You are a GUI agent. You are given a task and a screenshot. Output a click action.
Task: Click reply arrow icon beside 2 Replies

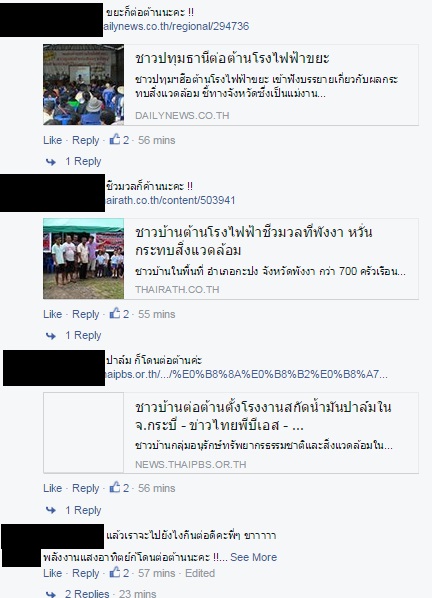[51, 594]
